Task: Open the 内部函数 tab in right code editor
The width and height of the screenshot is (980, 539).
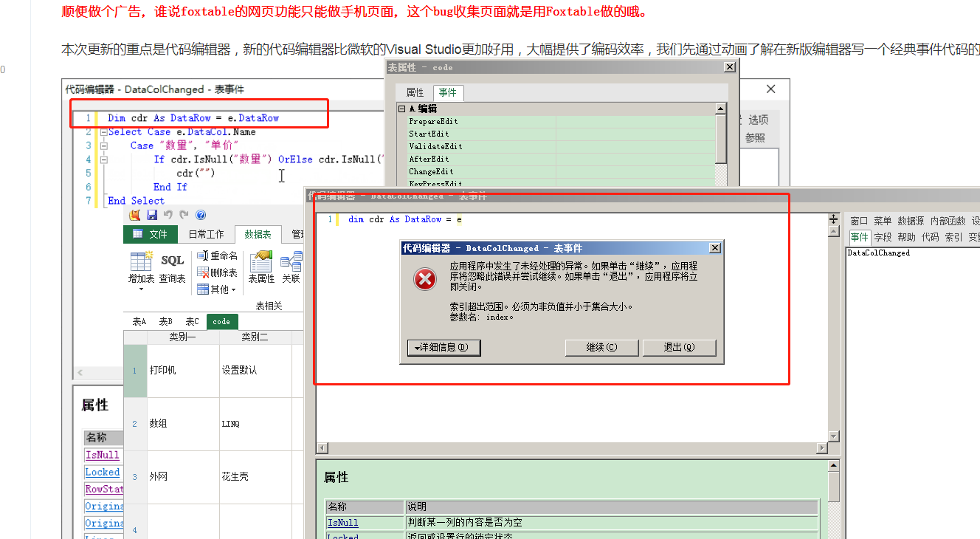Action: tap(948, 221)
